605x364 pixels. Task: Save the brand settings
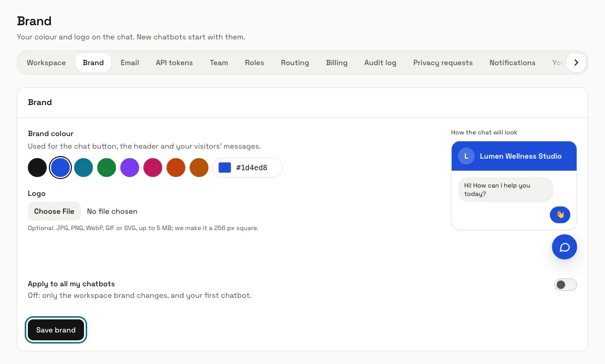coord(56,330)
